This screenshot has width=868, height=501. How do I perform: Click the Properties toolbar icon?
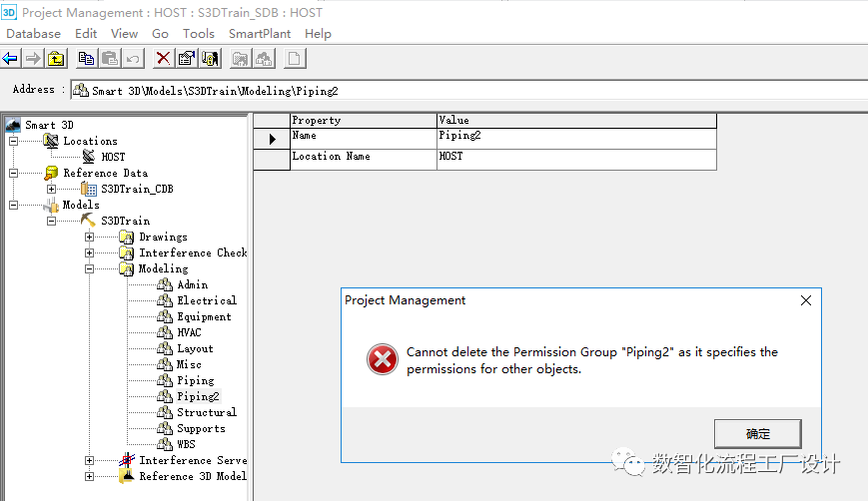(x=187, y=59)
